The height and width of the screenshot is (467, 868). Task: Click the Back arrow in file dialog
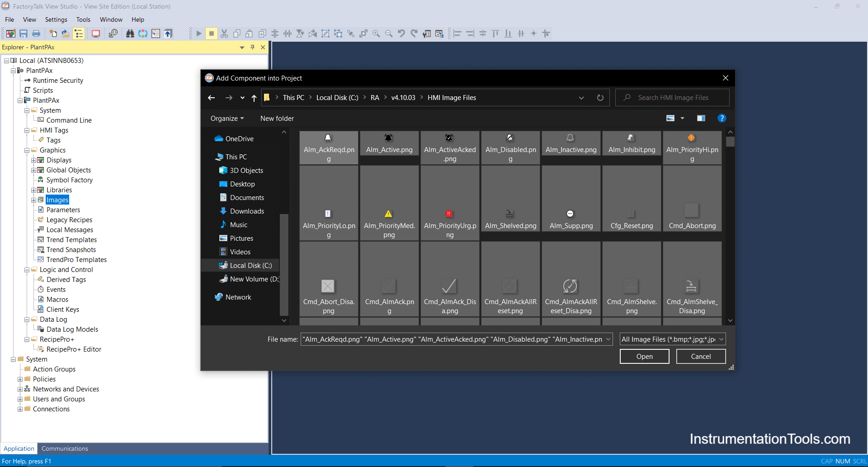211,98
